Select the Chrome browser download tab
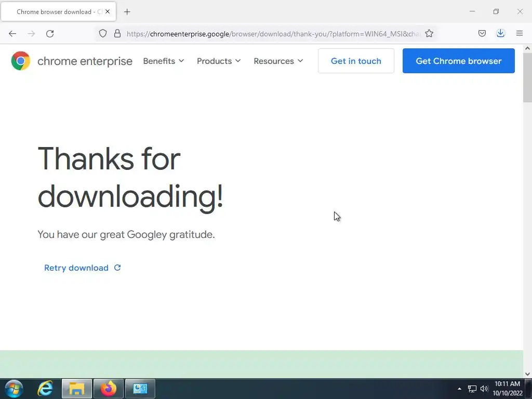This screenshot has width=532, height=399. click(58, 11)
